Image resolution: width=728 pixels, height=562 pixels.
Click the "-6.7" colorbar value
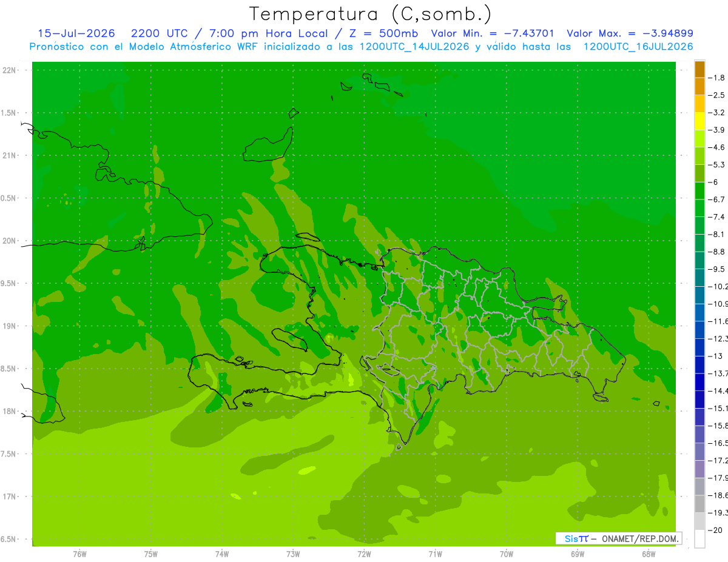[x=717, y=199]
